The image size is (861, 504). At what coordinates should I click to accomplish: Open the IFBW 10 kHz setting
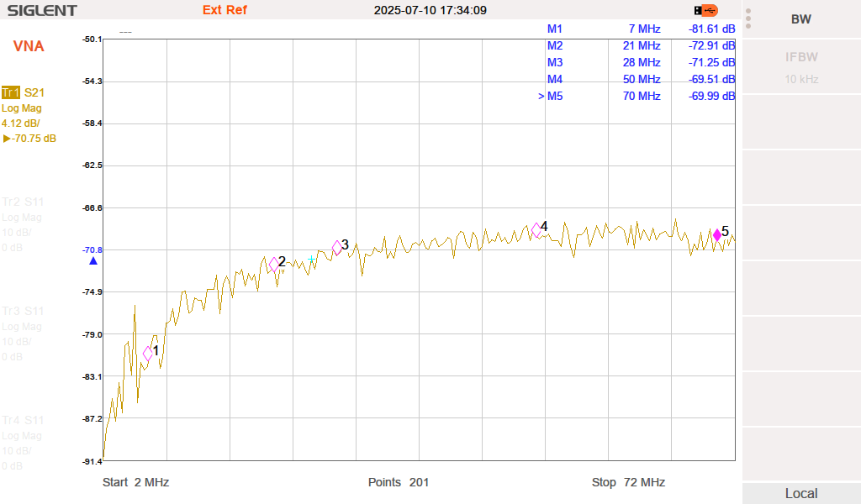click(801, 67)
